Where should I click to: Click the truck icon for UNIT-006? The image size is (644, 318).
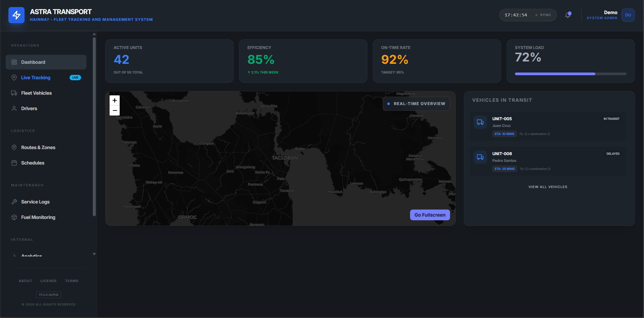(x=480, y=157)
